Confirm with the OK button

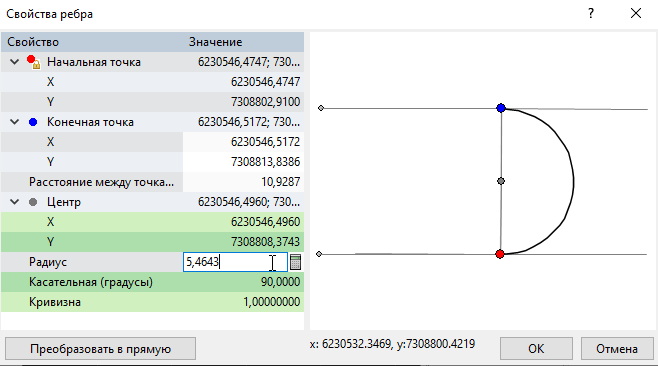click(x=536, y=349)
